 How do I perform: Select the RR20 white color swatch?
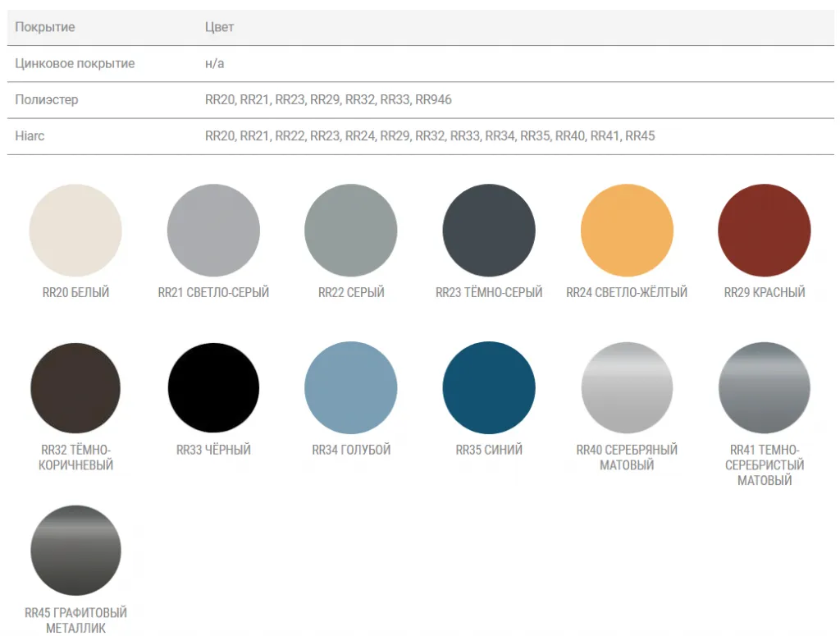75,231
